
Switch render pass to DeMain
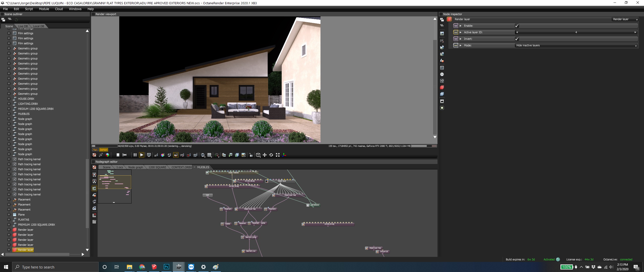pyautogui.click(x=103, y=150)
